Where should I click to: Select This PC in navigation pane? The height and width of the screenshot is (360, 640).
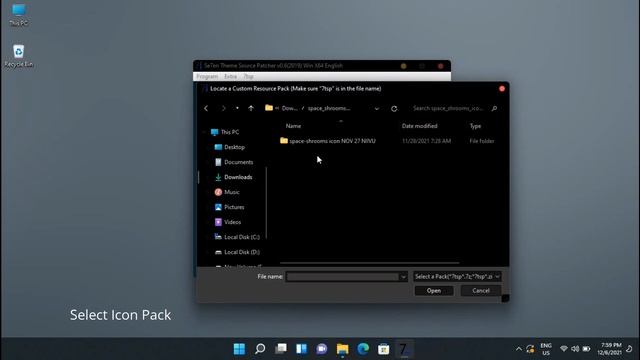(x=225, y=132)
